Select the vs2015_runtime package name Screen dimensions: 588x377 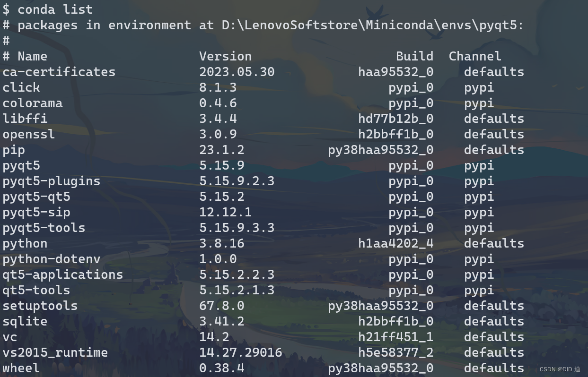(55, 352)
